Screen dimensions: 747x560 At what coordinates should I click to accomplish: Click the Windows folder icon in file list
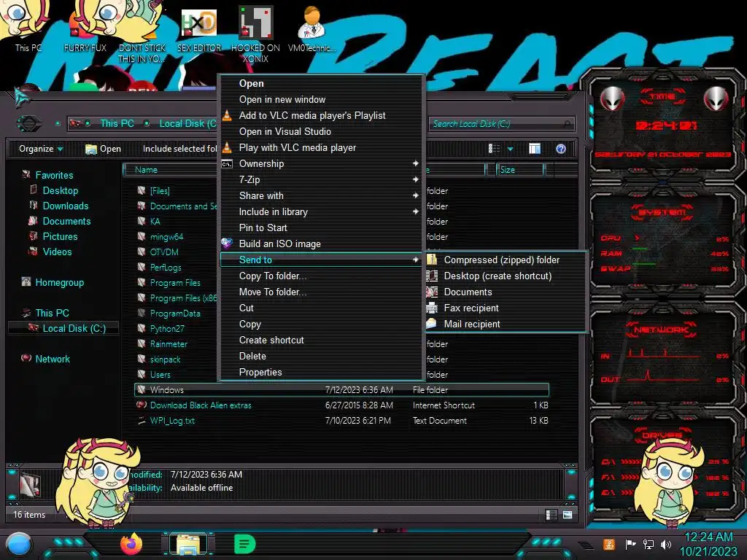coord(142,389)
